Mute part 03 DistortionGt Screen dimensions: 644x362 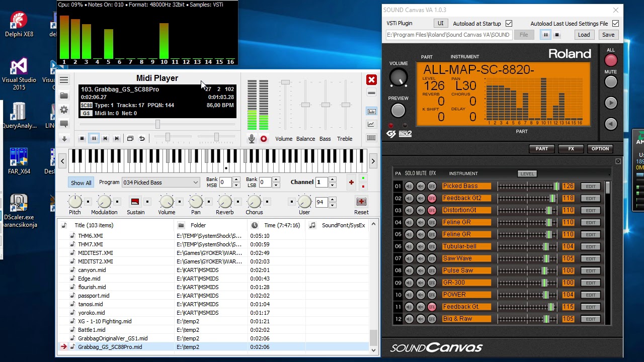pyautogui.click(x=421, y=211)
